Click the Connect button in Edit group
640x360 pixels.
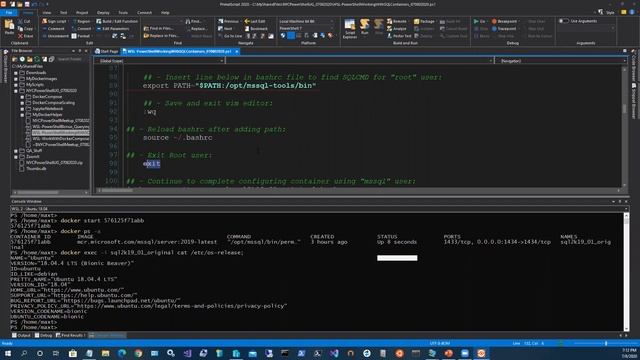coord(82,29)
